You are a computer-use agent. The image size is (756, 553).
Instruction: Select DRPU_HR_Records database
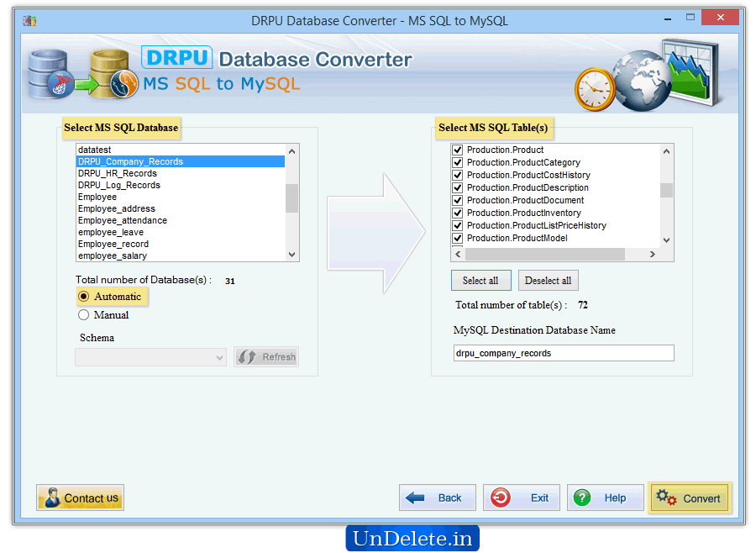tap(181, 173)
